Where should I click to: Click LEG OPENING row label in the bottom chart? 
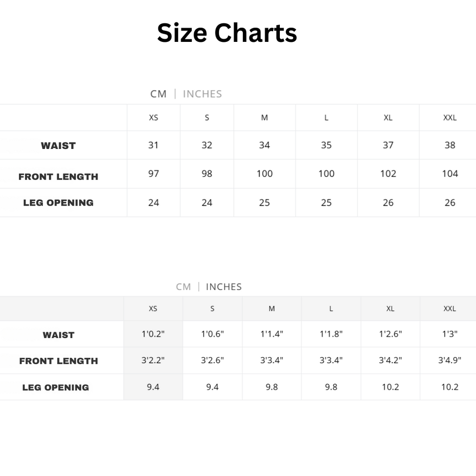(x=56, y=387)
